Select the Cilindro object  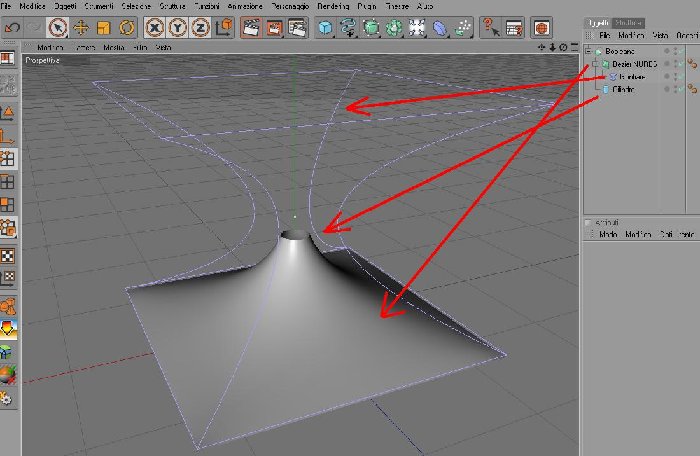point(623,89)
